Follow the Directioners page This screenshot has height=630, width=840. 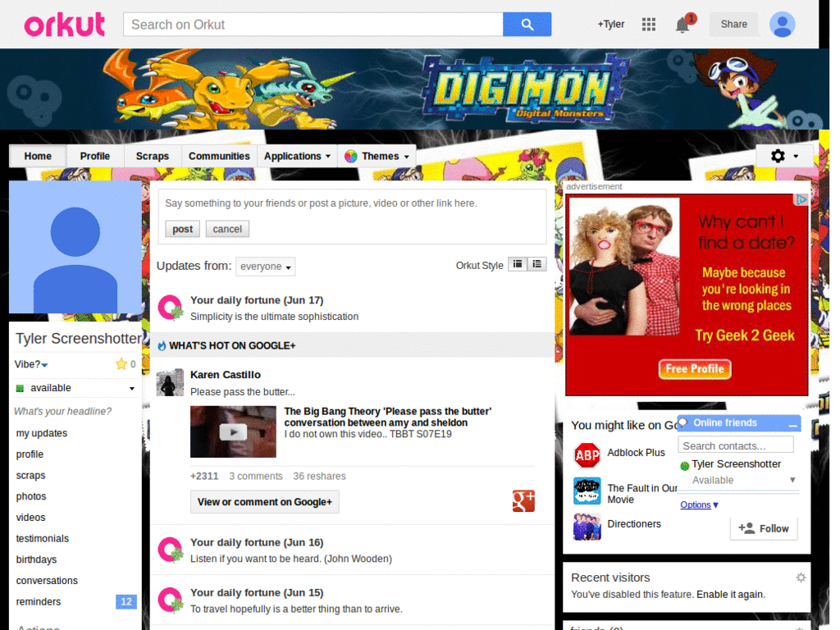point(764,529)
